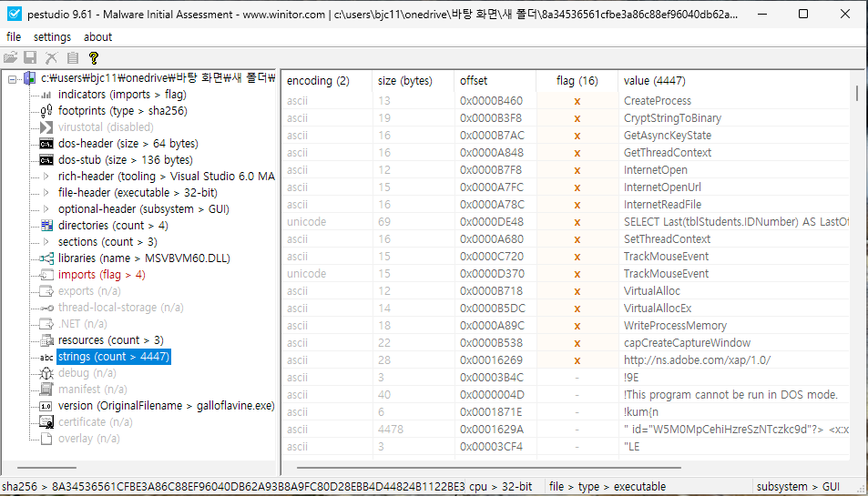Click the dos-header console icon
Viewport: 868px width, 496px height.
point(46,144)
